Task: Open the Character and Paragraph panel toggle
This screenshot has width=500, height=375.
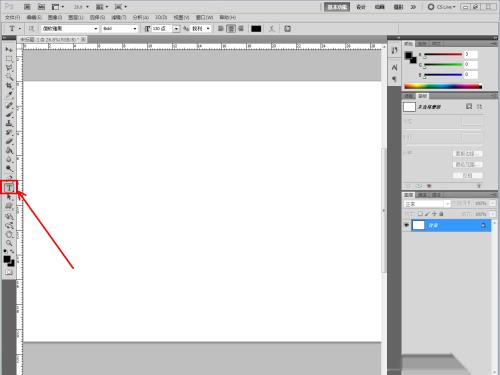Action: (287, 29)
